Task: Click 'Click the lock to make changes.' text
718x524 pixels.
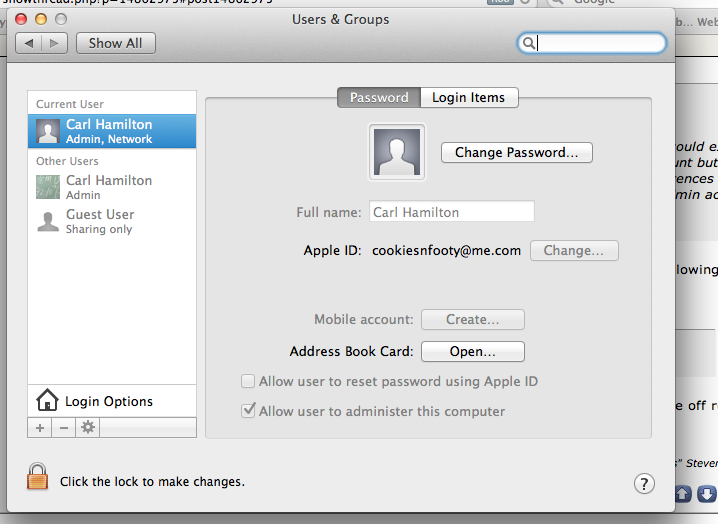Action: click(x=152, y=482)
